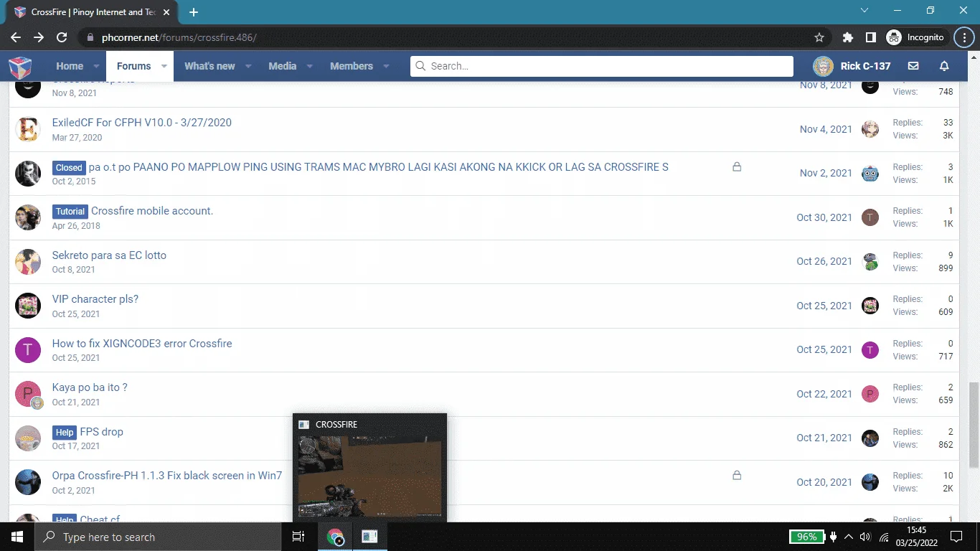980x551 pixels.
Task: Select the Forums navigation tab
Action: 133,66
